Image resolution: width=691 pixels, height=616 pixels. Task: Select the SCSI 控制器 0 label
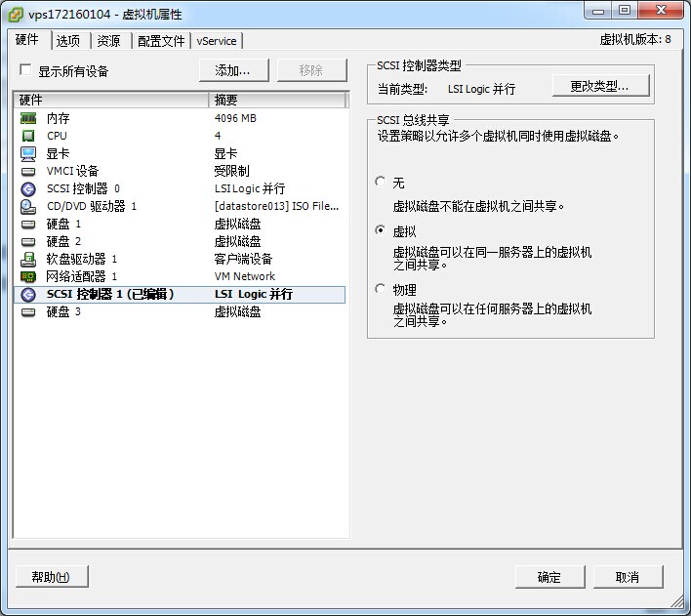tap(83, 188)
